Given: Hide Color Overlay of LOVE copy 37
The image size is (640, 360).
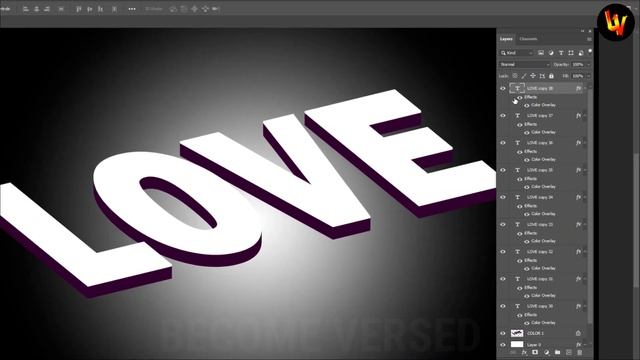Looking at the screenshot, I should coord(527,132).
